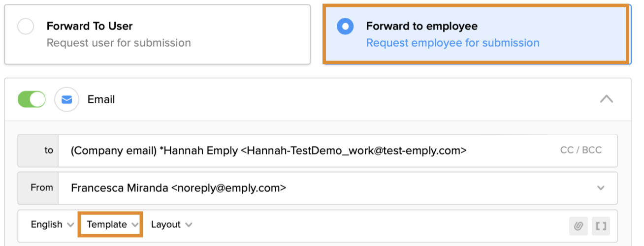The image size is (644, 246).
Task: Click the 'From' field label
Action: (42, 187)
